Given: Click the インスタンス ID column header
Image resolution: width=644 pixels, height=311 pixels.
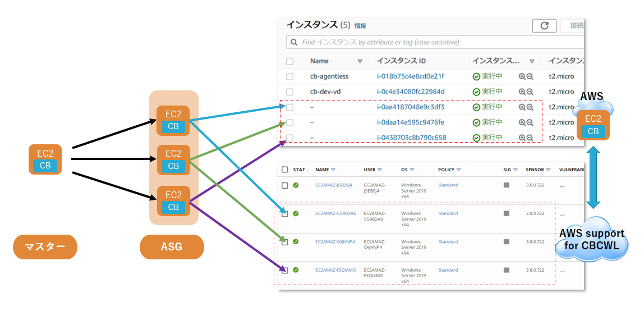Looking at the screenshot, I should click(401, 61).
